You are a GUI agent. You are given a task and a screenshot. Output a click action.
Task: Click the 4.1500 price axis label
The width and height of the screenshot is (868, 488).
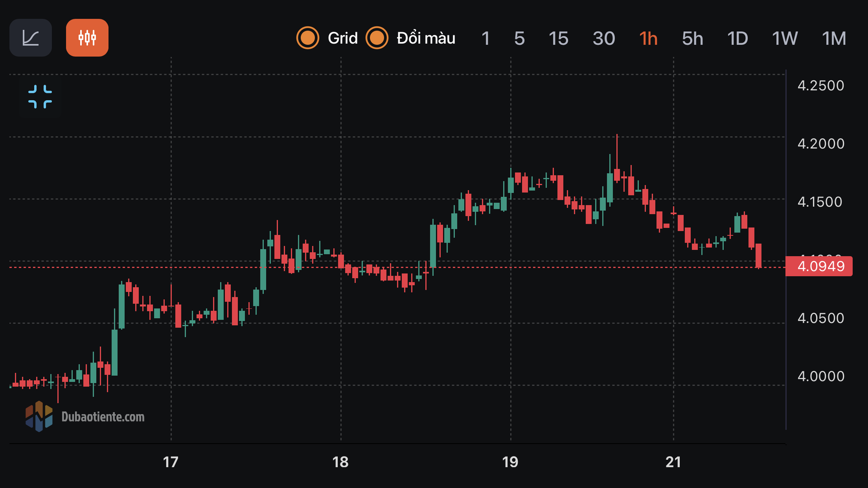click(x=820, y=202)
